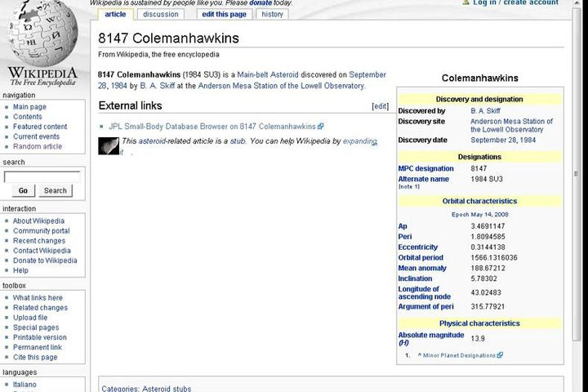Click edit link for External links section
This screenshot has height=392, width=588.
click(380, 106)
